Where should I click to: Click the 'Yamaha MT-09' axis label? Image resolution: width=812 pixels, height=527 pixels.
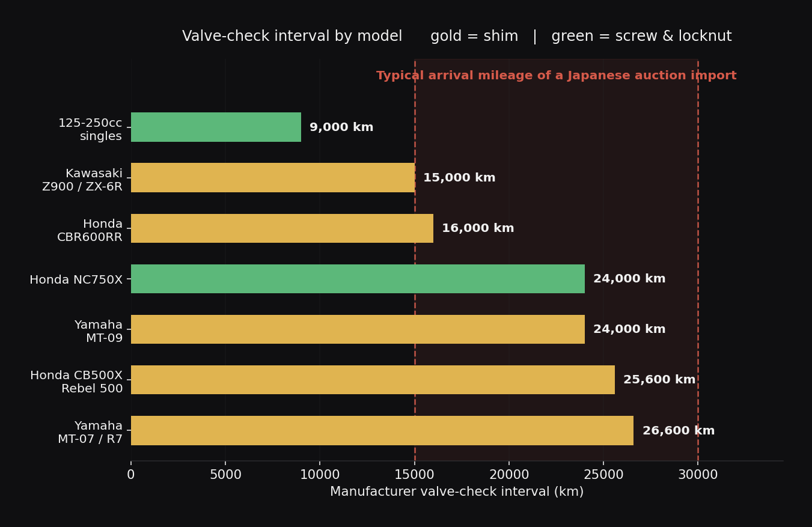tap(99, 332)
